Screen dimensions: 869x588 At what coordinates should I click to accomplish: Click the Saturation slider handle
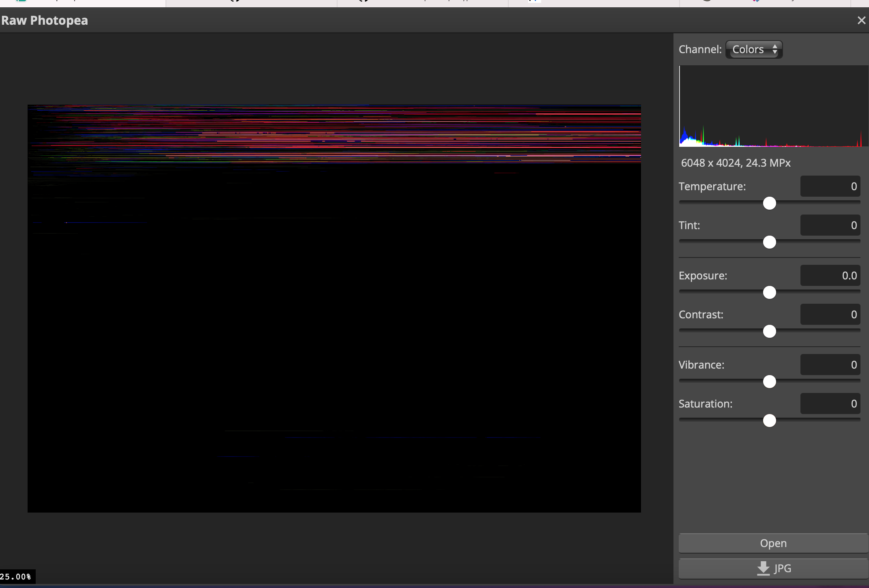coord(769,421)
